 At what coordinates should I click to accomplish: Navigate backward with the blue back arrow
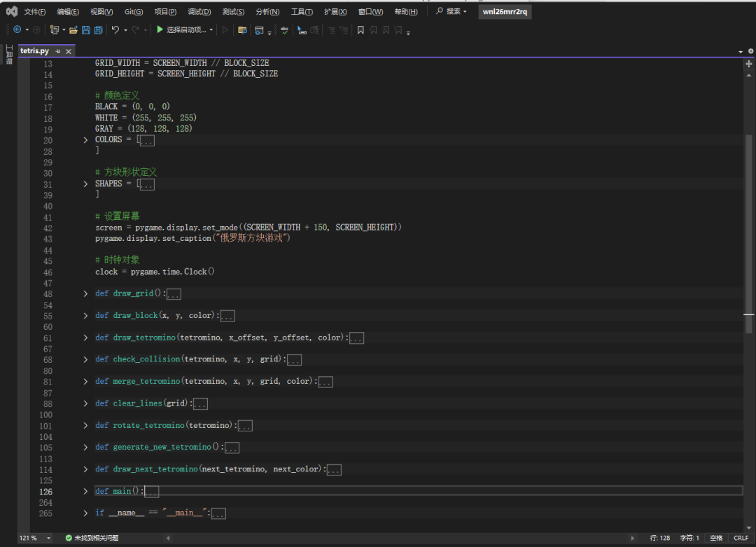(x=17, y=30)
